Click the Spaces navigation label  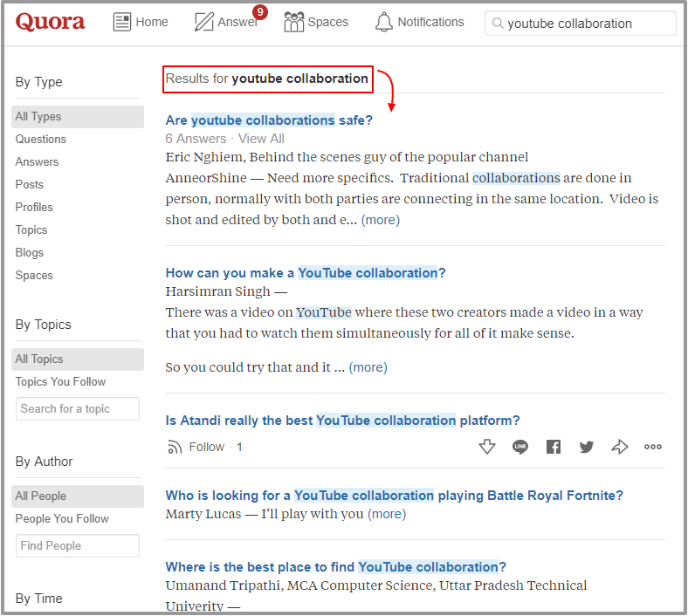tap(327, 22)
